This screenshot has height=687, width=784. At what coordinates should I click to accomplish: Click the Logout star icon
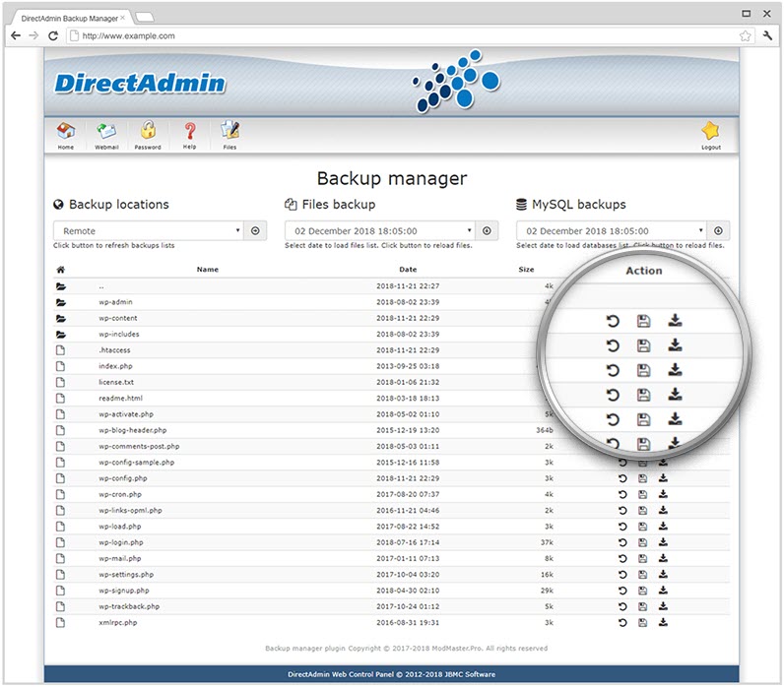tap(710, 132)
